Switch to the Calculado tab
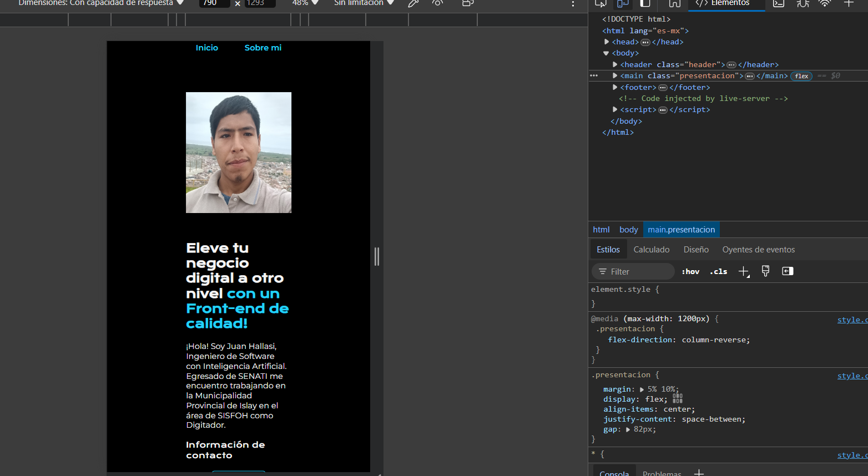Screen dimensions: 868x476 tap(652, 250)
